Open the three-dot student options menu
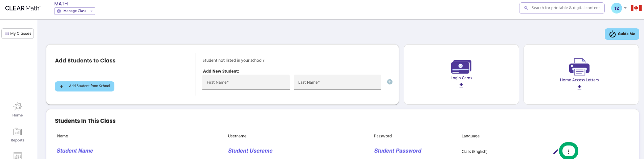The width and height of the screenshot is (644, 159). click(569, 152)
